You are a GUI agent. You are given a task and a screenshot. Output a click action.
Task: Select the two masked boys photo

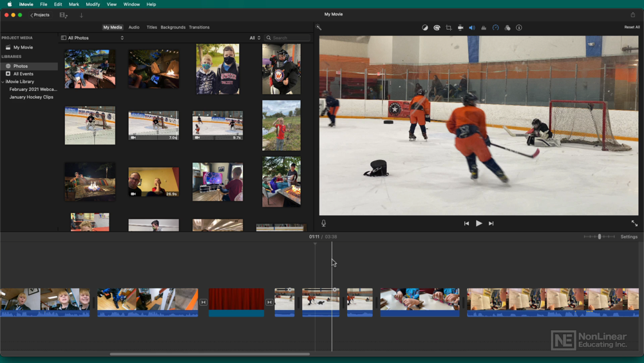218,69
